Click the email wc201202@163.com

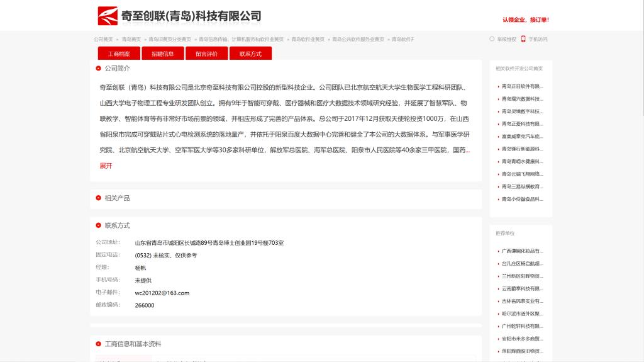[162, 293]
